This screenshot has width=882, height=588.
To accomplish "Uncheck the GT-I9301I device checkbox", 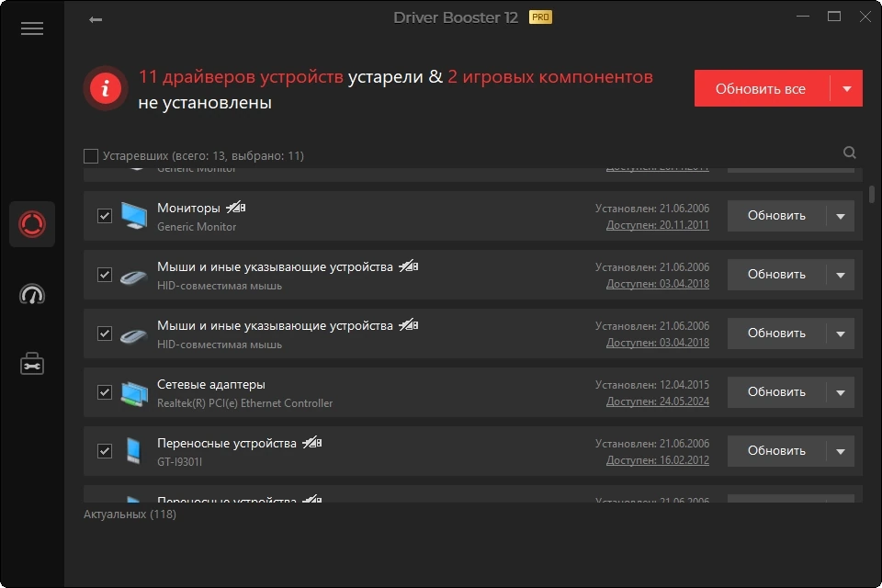I will point(105,451).
